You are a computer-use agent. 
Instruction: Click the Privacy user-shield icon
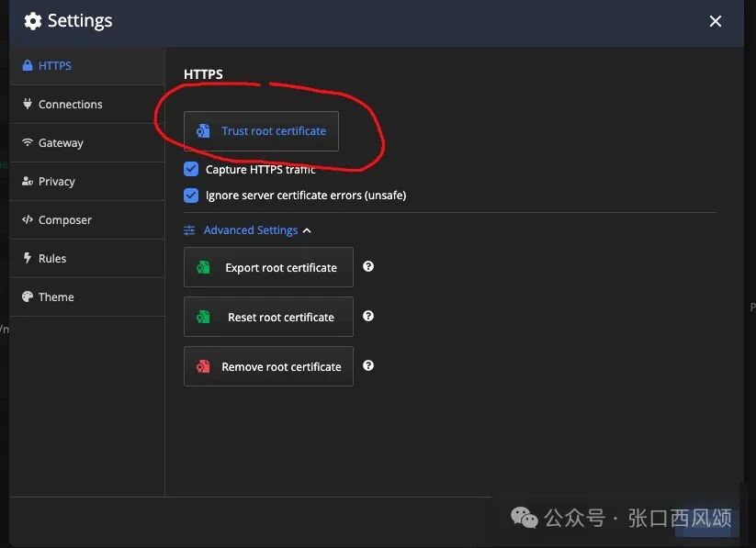click(x=28, y=182)
